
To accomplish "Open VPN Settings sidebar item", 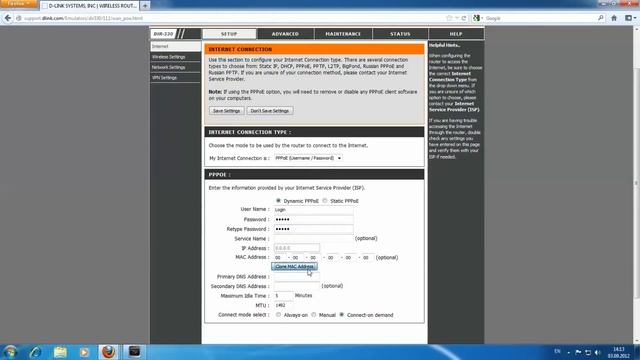I will pos(176,78).
